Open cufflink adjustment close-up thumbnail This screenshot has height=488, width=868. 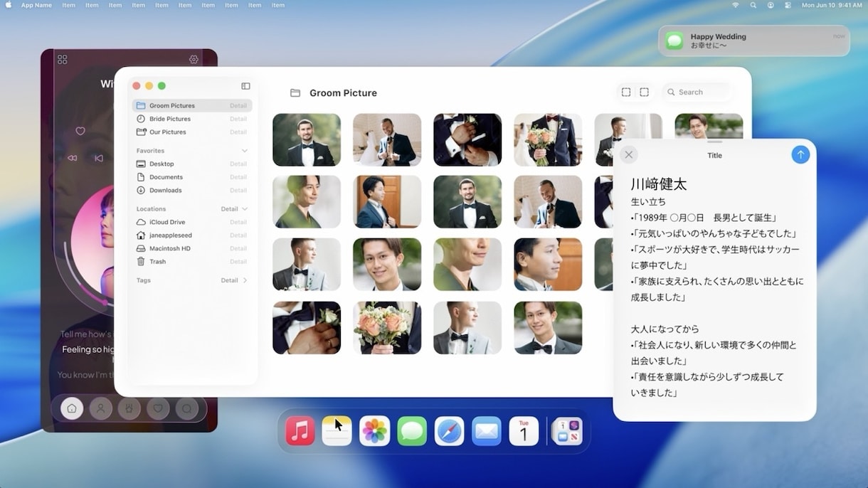(x=467, y=140)
